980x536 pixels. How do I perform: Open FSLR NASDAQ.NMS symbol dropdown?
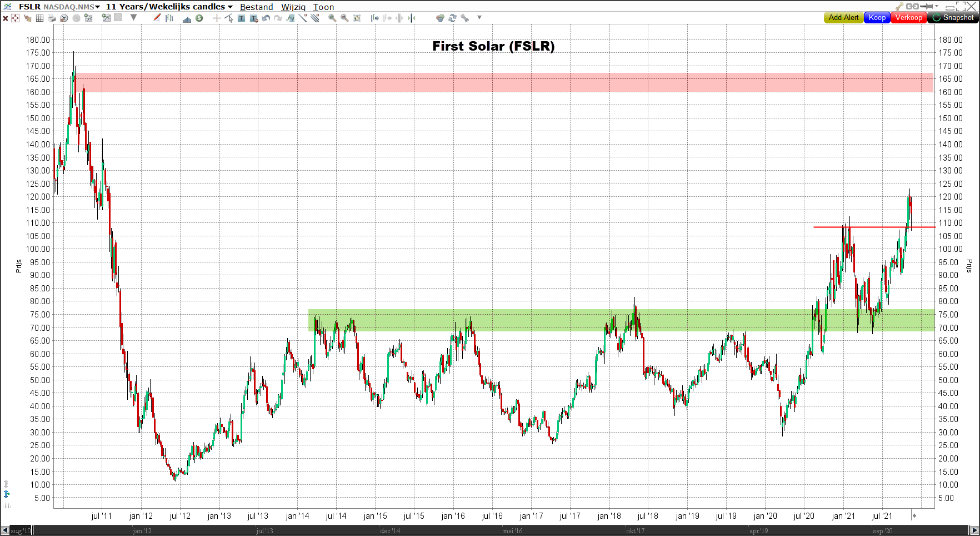[59, 7]
